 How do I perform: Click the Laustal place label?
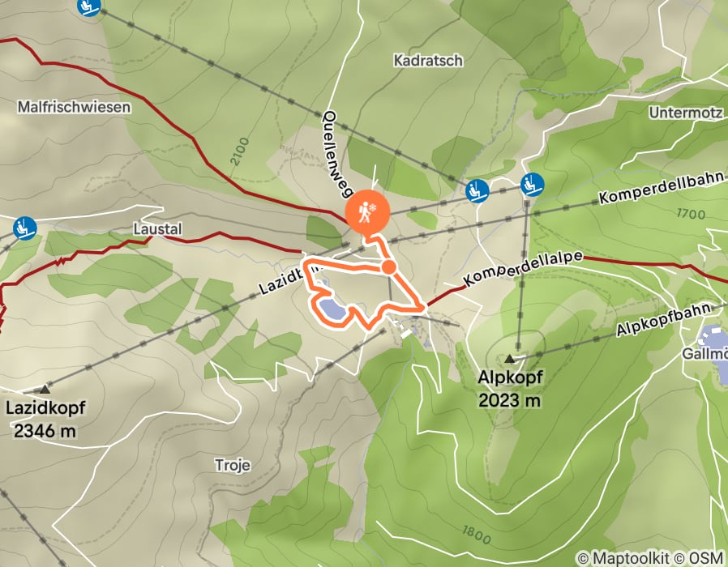tap(157, 228)
